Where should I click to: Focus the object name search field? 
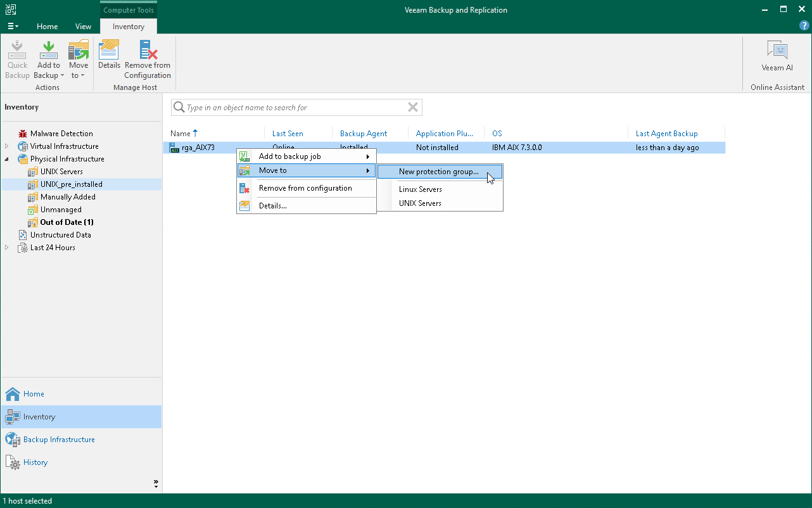296,108
